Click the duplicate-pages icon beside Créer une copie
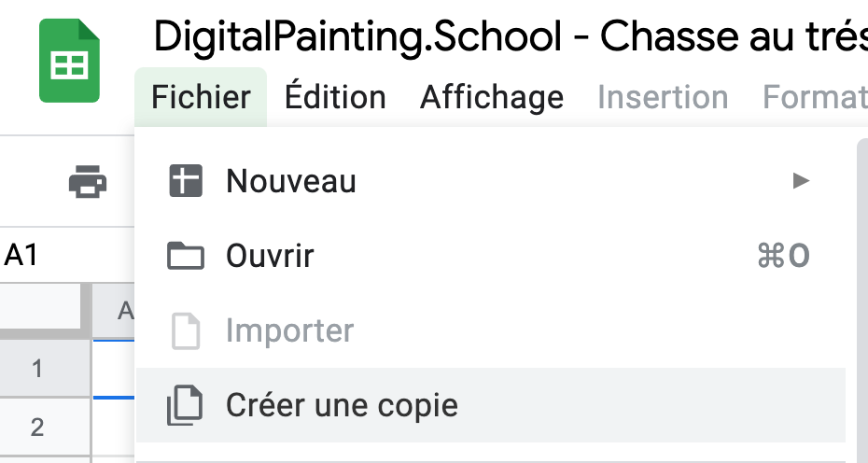Viewport: 868px width, 463px height. [185, 406]
